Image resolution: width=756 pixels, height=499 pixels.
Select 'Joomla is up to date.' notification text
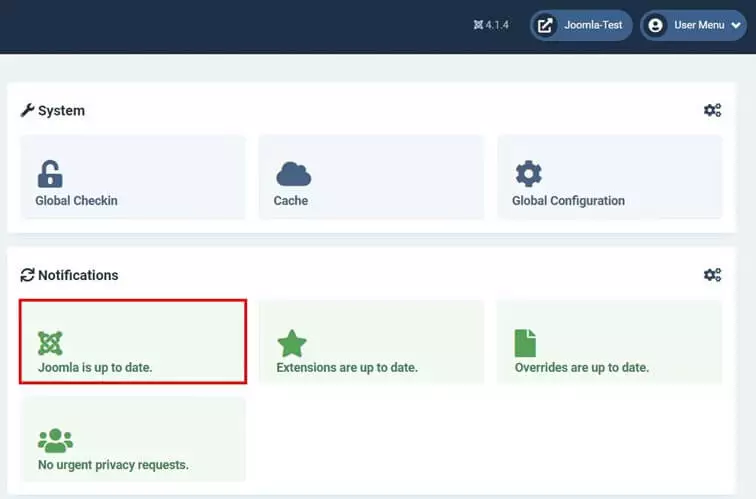(x=95, y=368)
